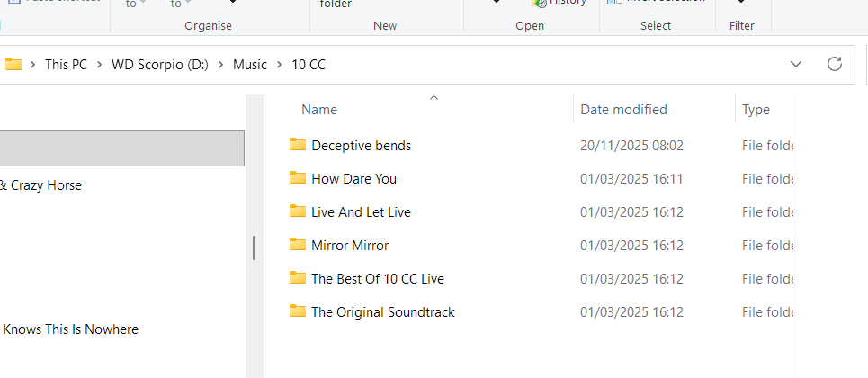Click the Type cell for Mirror Mirror
Image resolution: width=868 pixels, height=378 pixels.
point(768,246)
